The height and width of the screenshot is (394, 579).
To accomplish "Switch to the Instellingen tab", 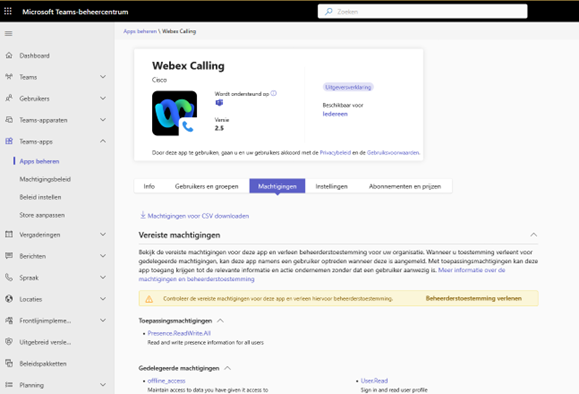I will (332, 186).
